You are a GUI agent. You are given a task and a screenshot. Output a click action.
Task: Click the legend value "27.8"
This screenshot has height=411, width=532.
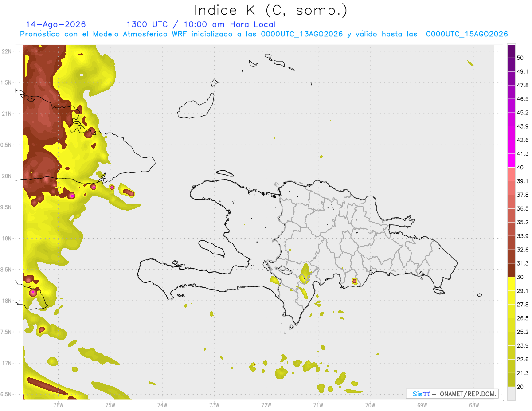pyautogui.click(x=523, y=305)
